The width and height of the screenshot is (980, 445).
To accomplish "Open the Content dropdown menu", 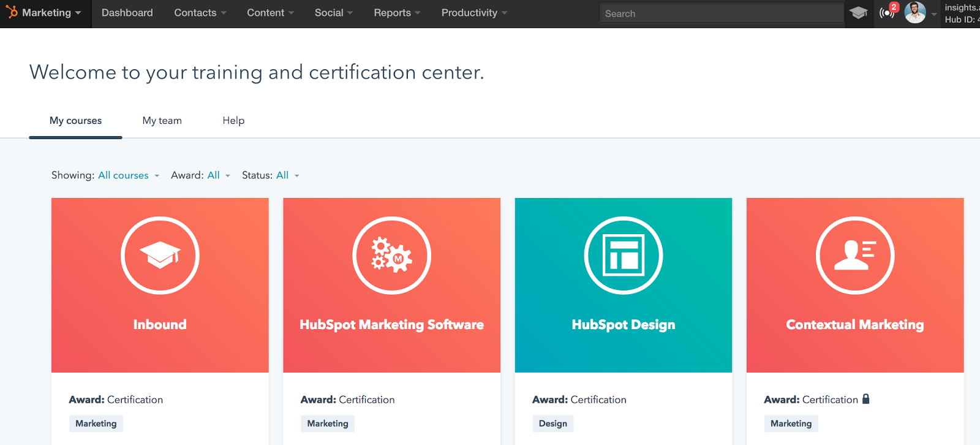I will 271,13.
